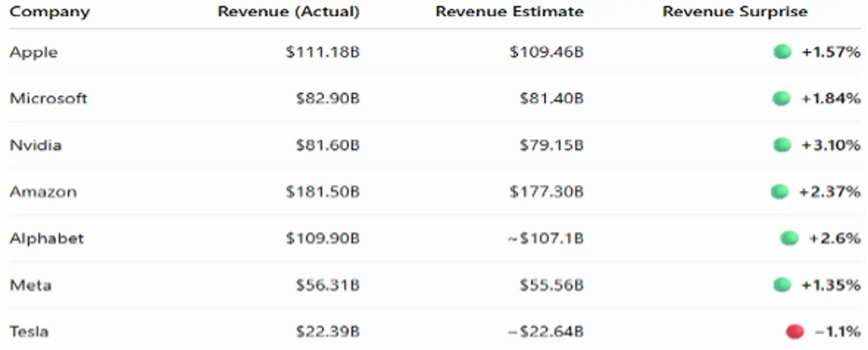Click the green dot beside Amazon's +2.37%
Screen dimensions: 868x350
coord(779,192)
